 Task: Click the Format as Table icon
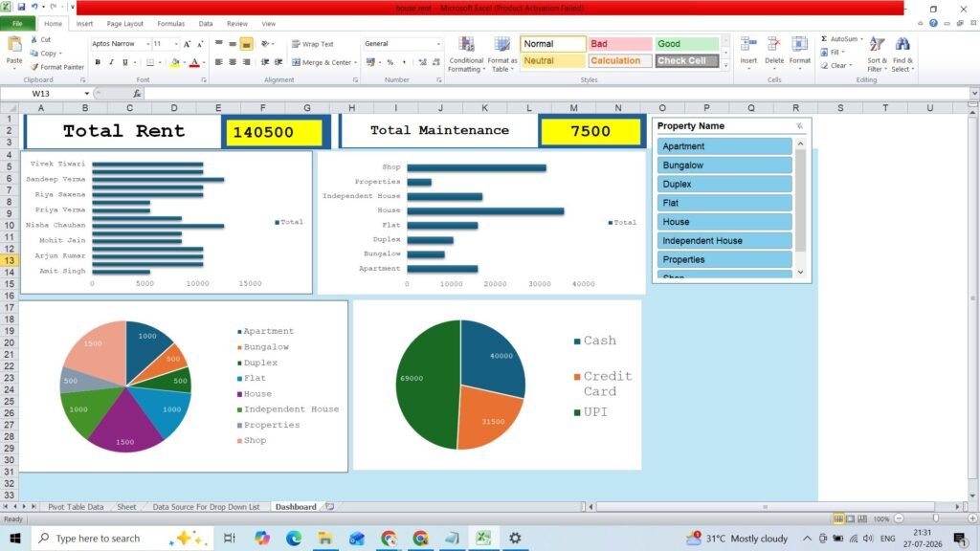501,45
